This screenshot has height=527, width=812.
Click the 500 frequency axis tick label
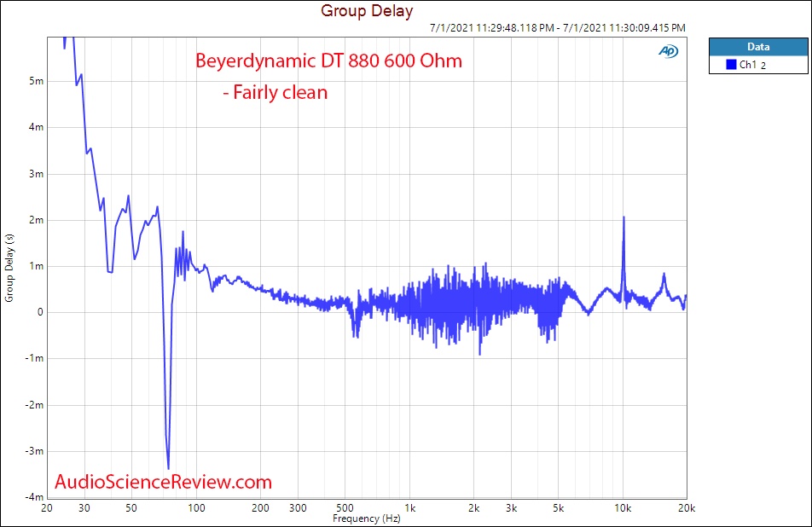click(345, 508)
